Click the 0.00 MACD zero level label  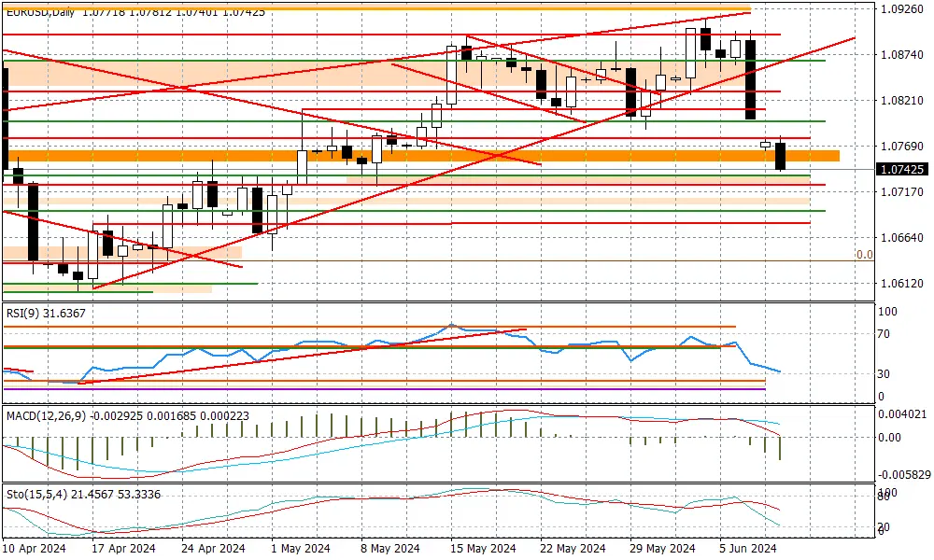coord(890,438)
